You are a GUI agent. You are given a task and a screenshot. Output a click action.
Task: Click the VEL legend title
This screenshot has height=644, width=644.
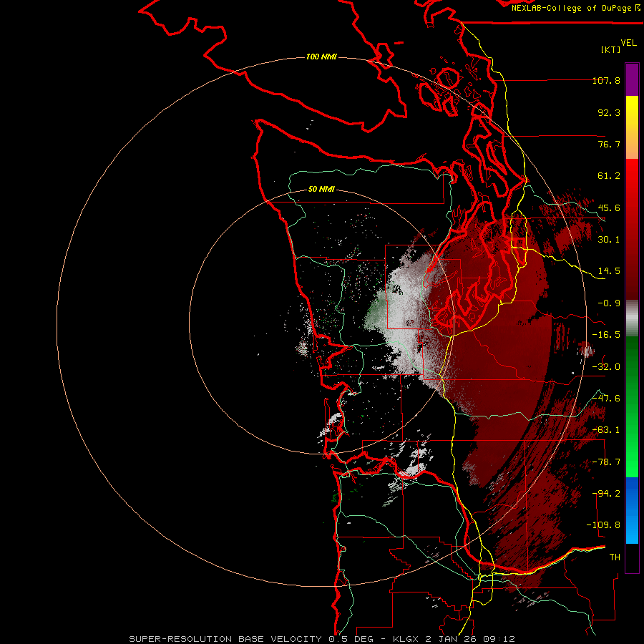click(x=628, y=43)
